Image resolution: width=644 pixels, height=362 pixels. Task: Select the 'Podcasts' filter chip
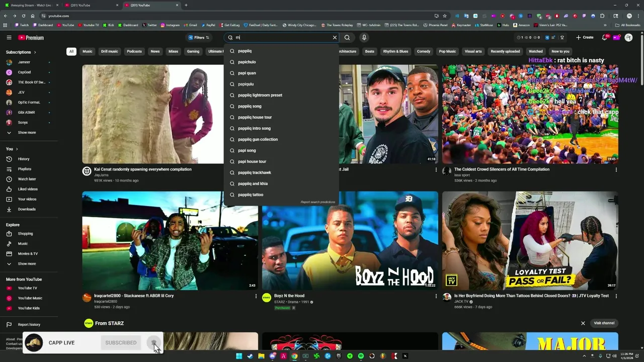[134, 51]
